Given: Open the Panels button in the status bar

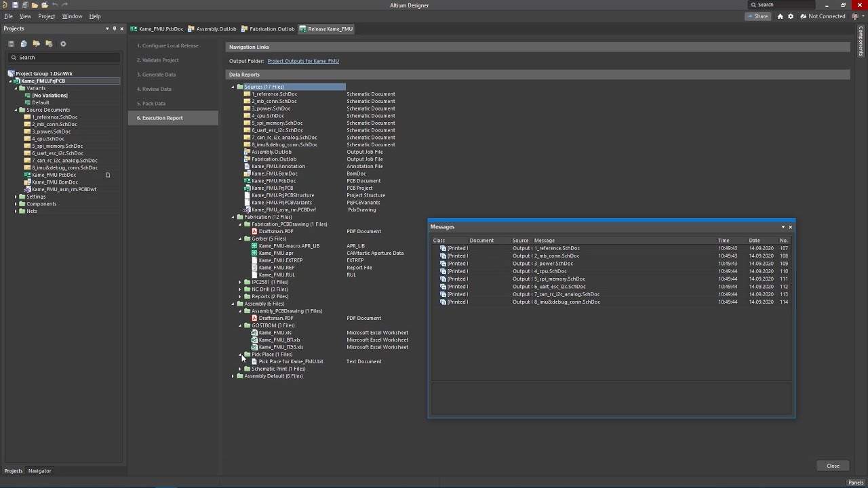Looking at the screenshot, I should pyautogui.click(x=856, y=483).
